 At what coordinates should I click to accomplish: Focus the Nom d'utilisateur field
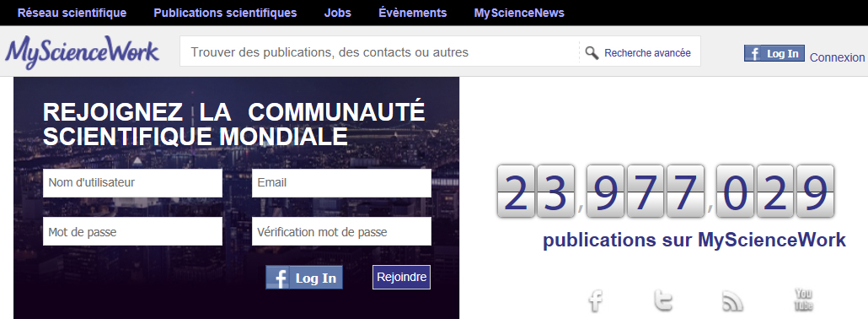tap(132, 182)
